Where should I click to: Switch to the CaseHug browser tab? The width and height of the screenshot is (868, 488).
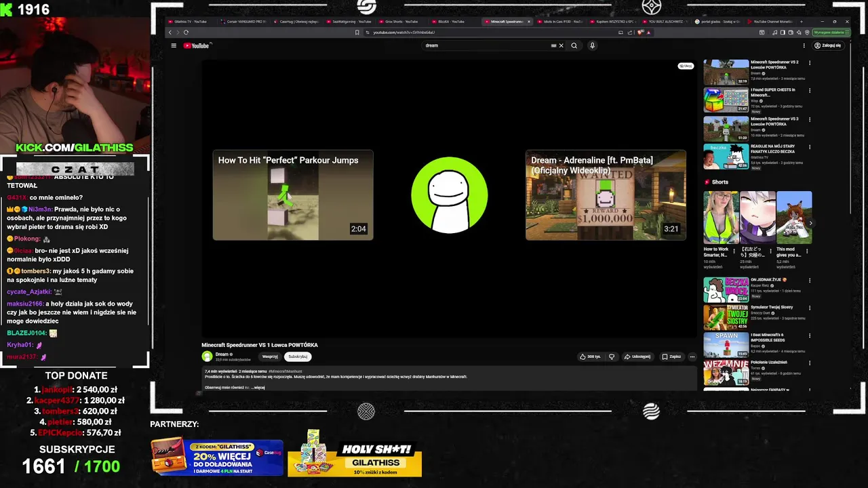click(x=297, y=22)
